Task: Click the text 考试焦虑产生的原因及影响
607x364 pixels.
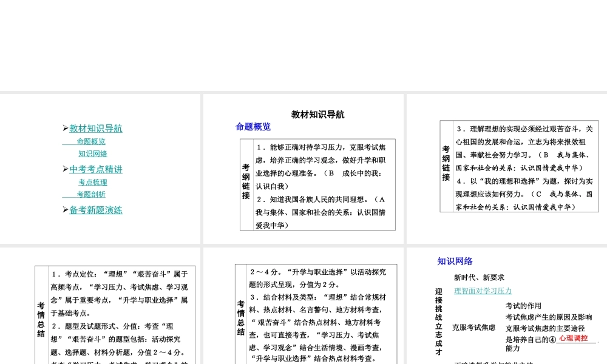Action: pyautogui.click(x=549, y=317)
